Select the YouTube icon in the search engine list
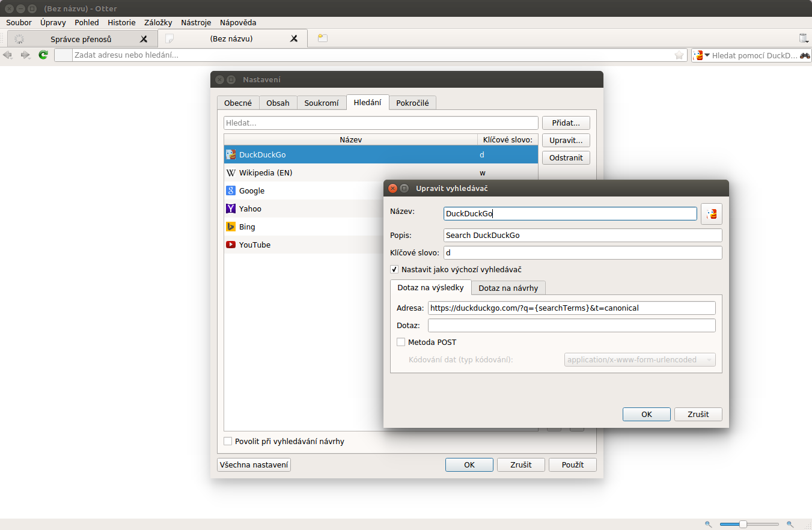 click(x=231, y=245)
